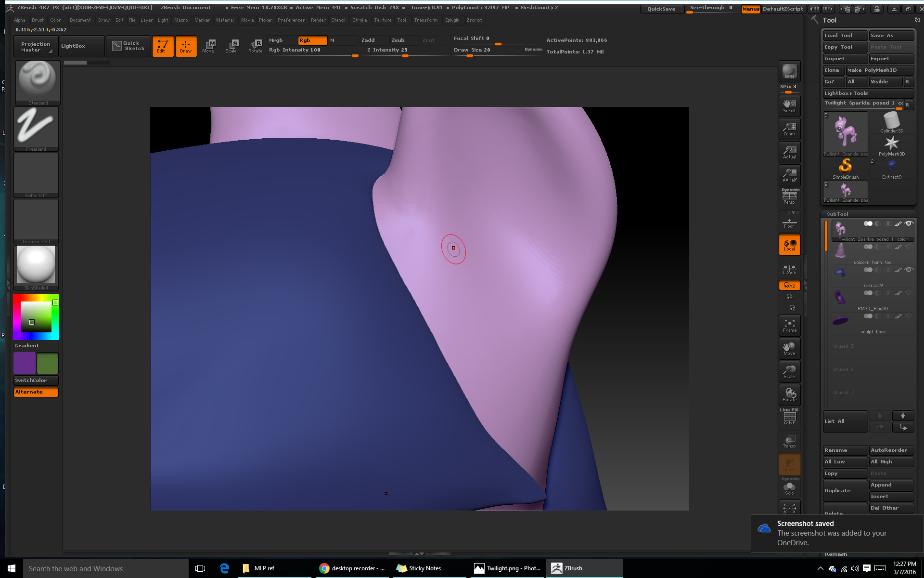
Task: Open the SkinShade4 material picker
Action: (x=36, y=266)
